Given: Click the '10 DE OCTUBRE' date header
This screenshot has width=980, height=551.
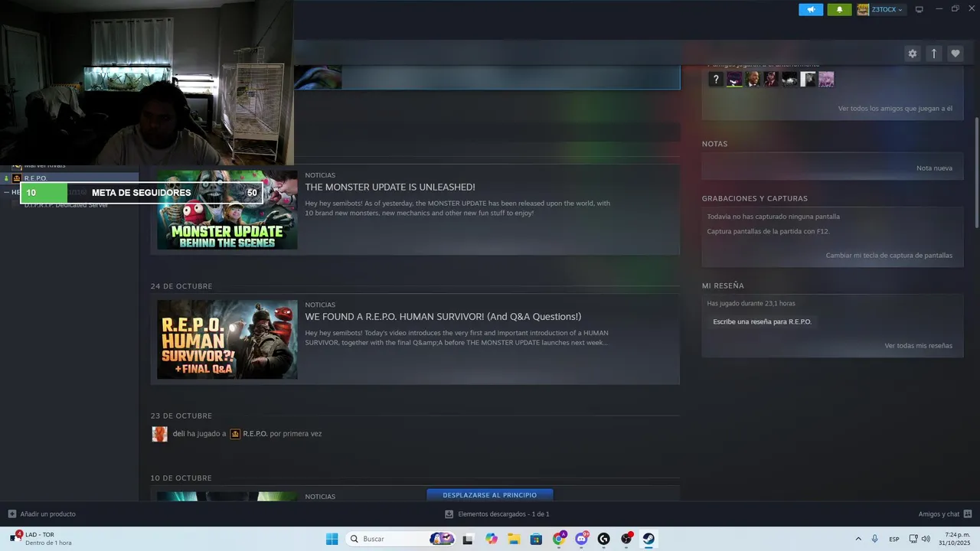Looking at the screenshot, I should tap(181, 478).
